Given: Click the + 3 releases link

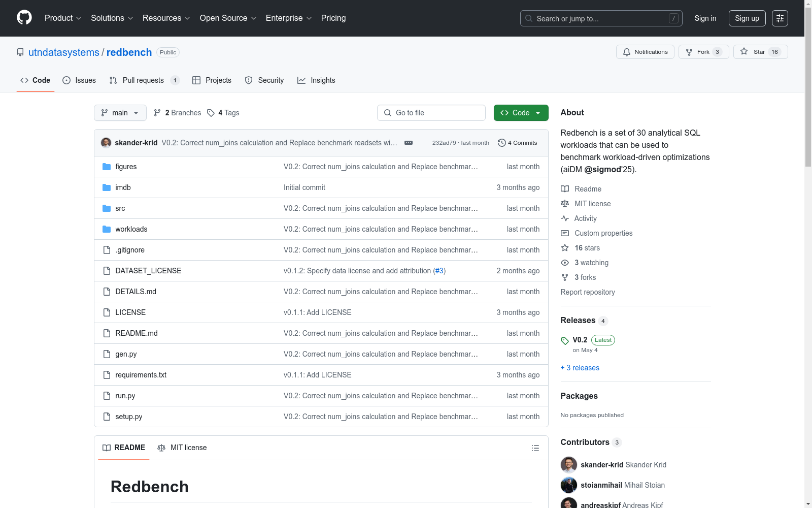Looking at the screenshot, I should point(580,368).
